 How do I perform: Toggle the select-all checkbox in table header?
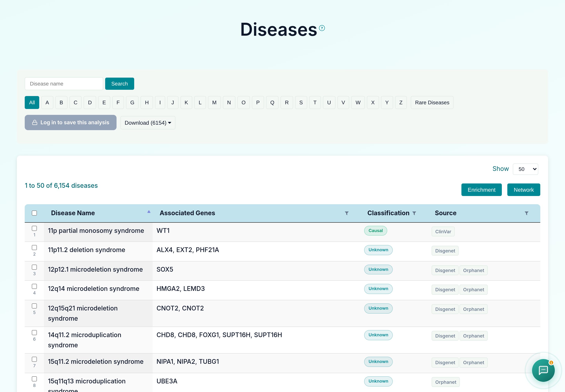(34, 213)
